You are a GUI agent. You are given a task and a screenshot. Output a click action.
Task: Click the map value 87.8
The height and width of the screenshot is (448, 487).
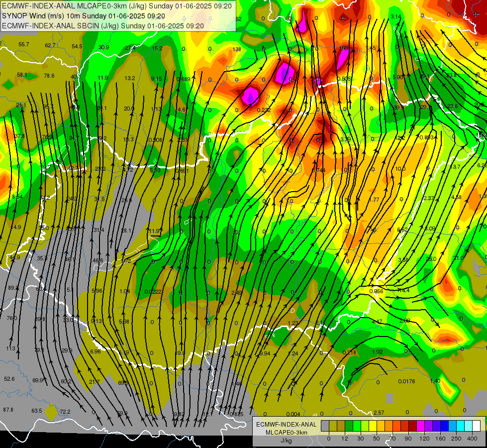click(8, 410)
